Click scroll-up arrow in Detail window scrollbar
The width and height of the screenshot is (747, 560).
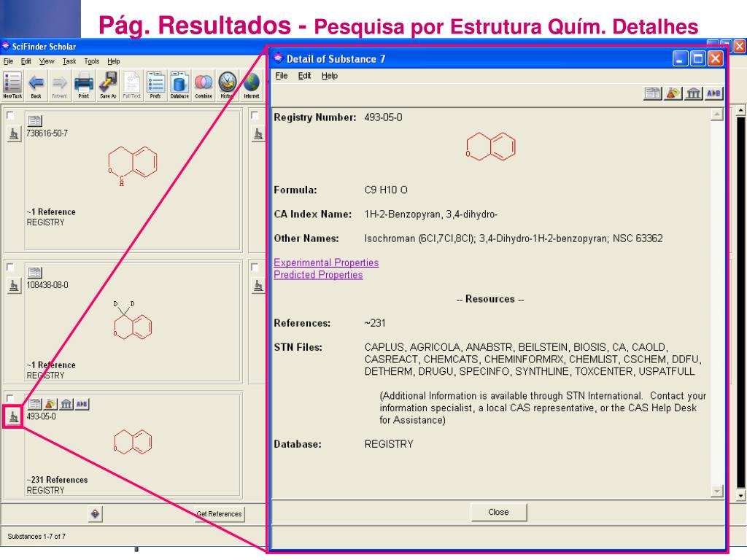coord(716,114)
